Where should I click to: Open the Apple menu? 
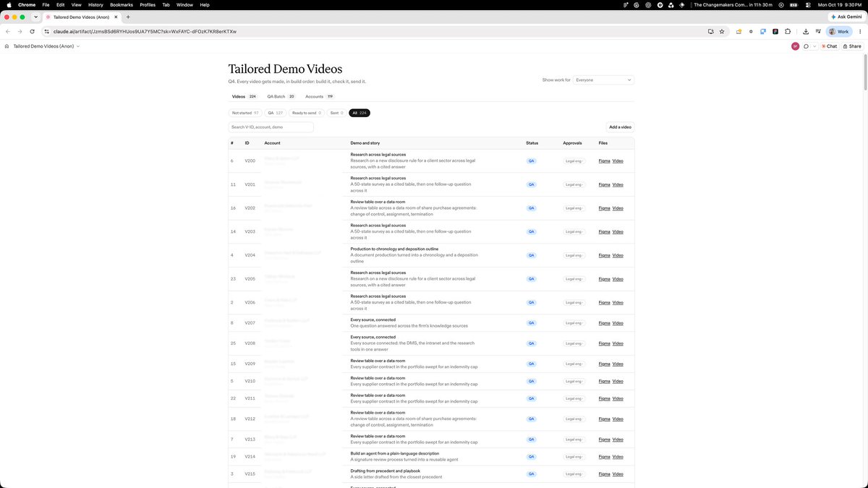coord(9,4)
